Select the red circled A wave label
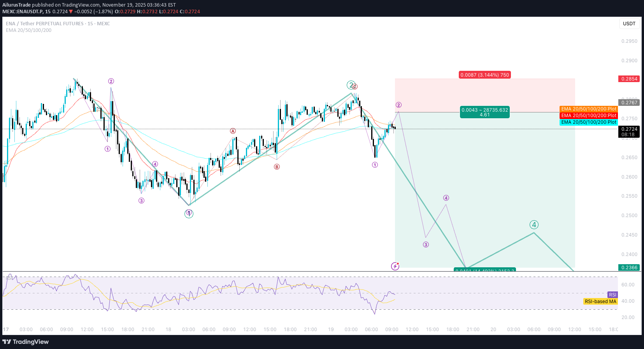The width and height of the screenshot is (644, 349). pos(233,131)
